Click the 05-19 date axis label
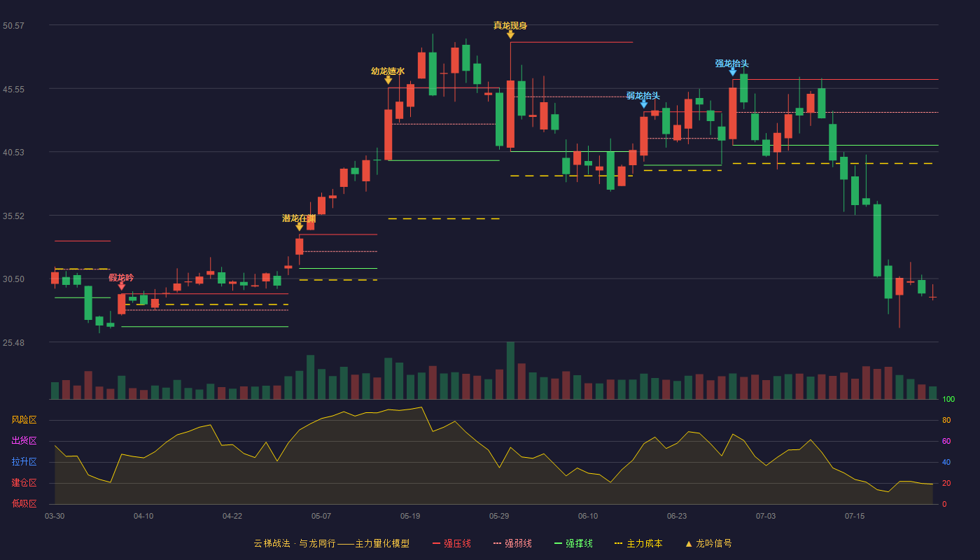980x560 pixels. 410,516
